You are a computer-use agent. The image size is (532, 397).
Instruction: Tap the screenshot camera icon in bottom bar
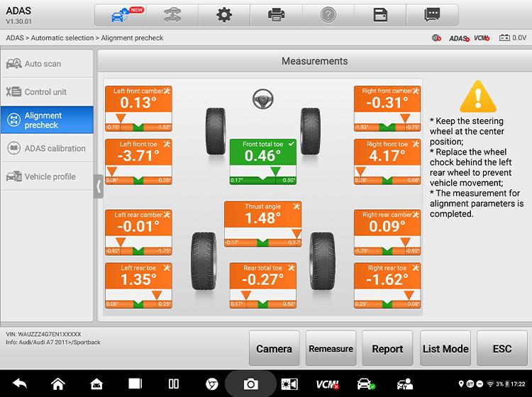250,384
